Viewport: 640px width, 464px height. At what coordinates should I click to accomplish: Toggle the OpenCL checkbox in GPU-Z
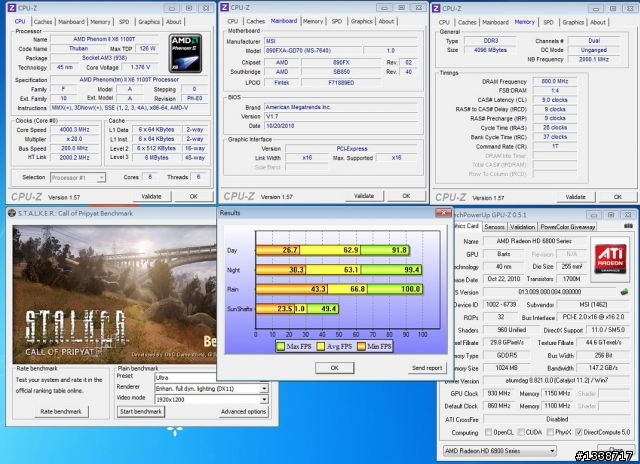pos(488,432)
